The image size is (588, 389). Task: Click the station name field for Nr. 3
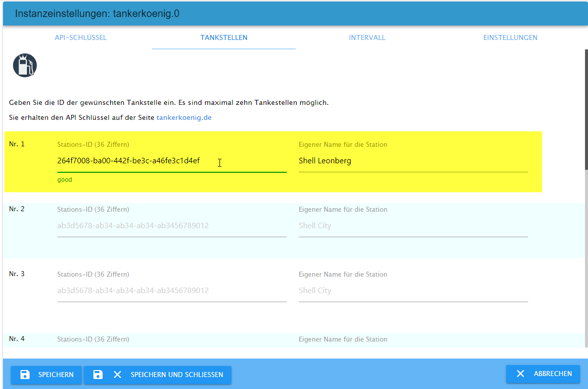413,291
